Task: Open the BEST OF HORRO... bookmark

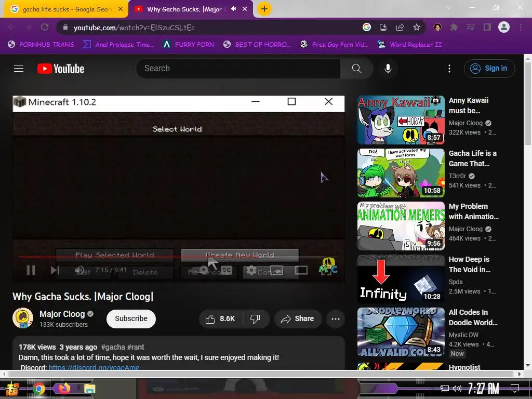Action: [x=258, y=45]
